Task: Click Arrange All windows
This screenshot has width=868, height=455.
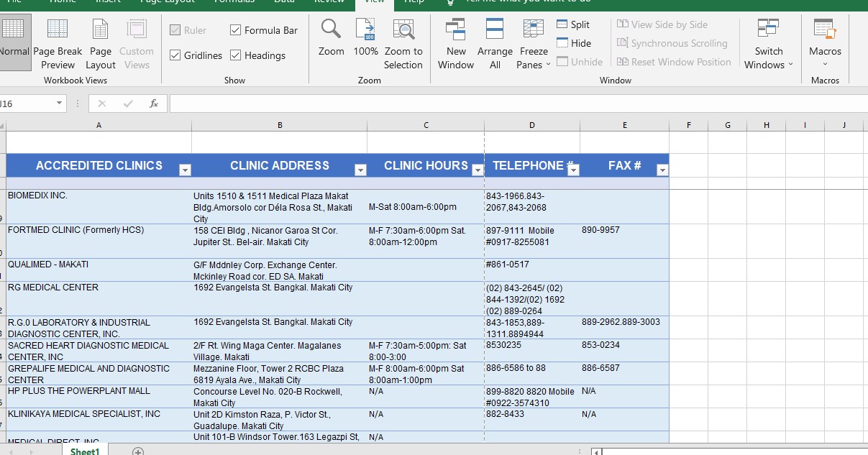Action: (495, 42)
